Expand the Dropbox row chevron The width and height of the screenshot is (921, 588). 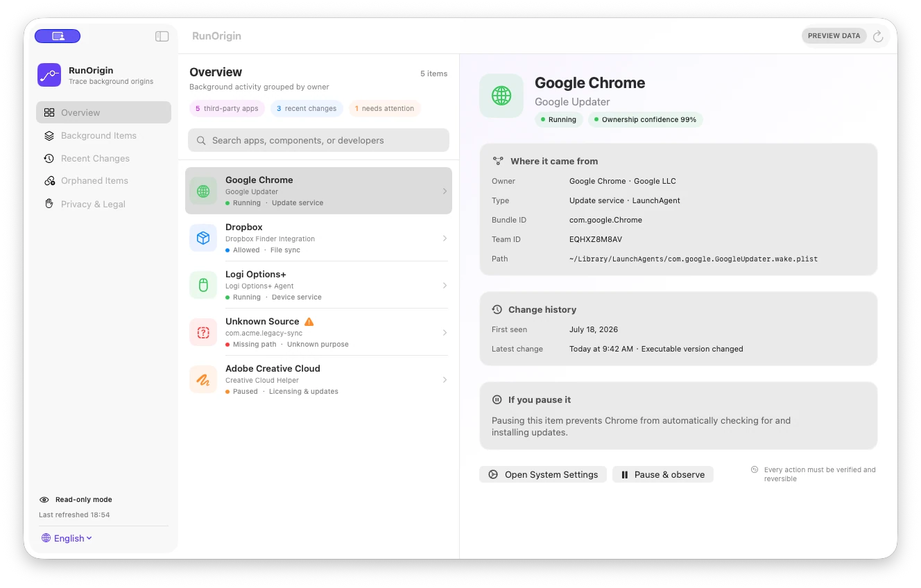click(445, 238)
